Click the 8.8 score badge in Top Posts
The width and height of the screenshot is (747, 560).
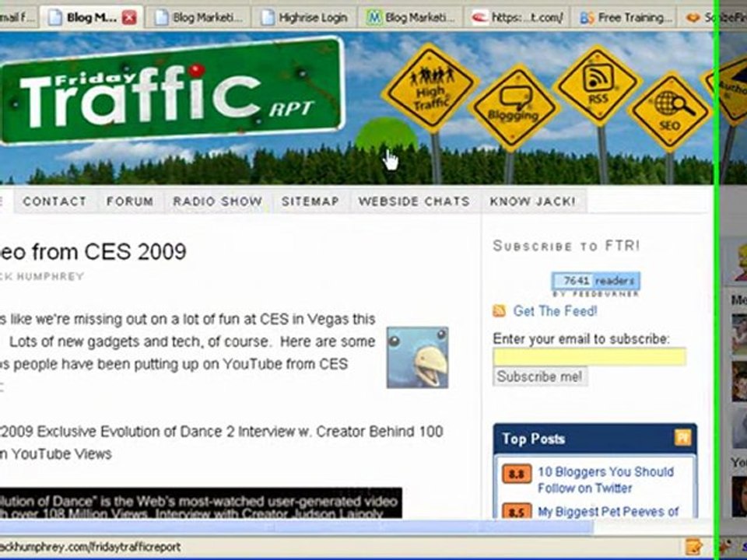pyautogui.click(x=517, y=474)
